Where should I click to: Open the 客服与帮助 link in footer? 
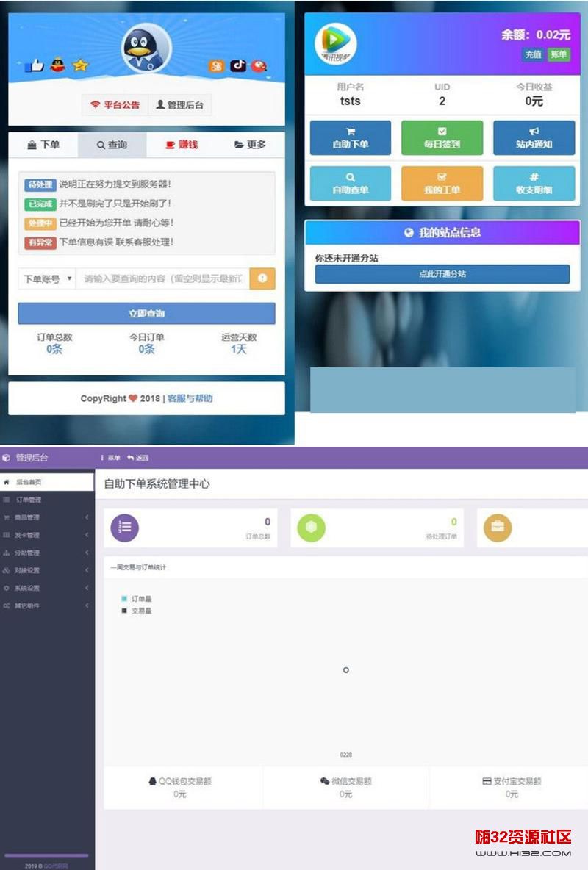[190, 398]
